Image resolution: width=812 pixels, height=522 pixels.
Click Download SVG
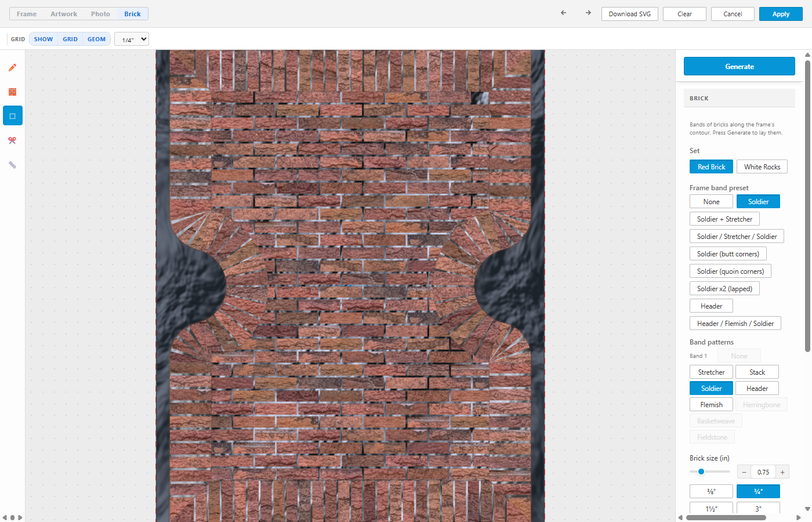(x=630, y=14)
